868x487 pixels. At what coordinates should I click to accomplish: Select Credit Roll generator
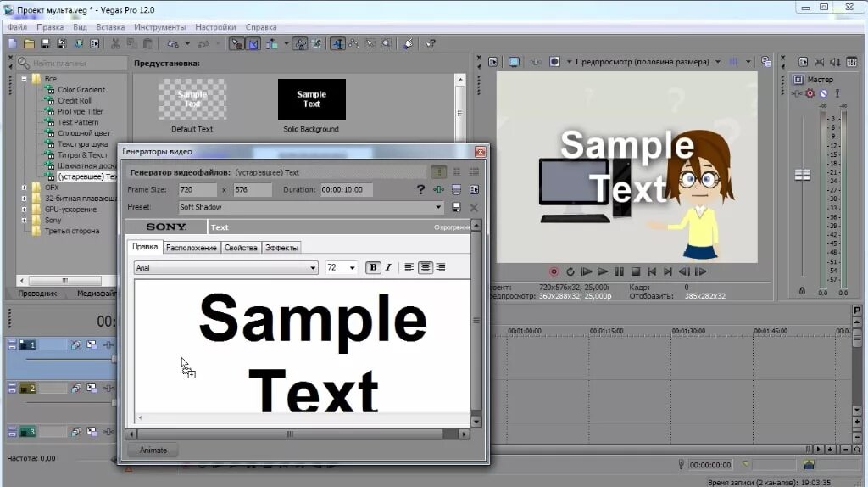pos(75,100)
